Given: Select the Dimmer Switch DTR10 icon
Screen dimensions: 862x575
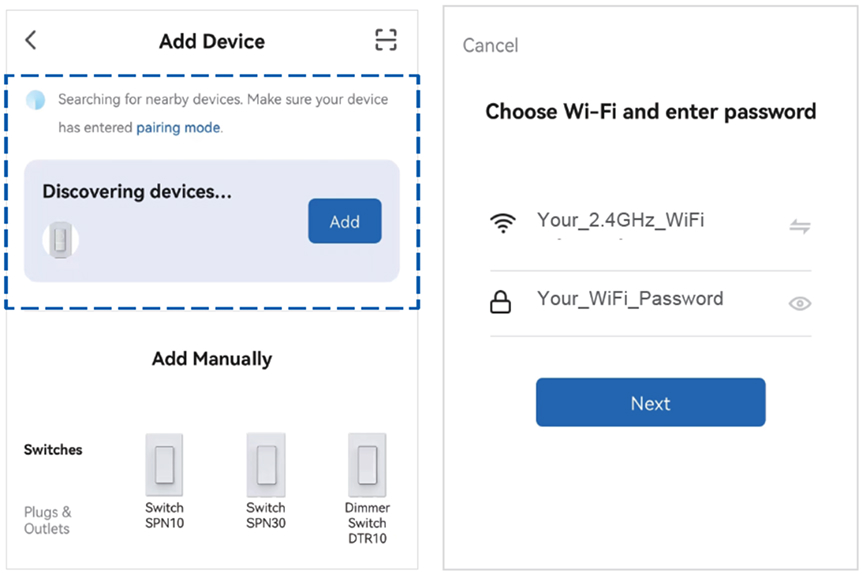Looking at the screenshot, I should click(367, 465).
